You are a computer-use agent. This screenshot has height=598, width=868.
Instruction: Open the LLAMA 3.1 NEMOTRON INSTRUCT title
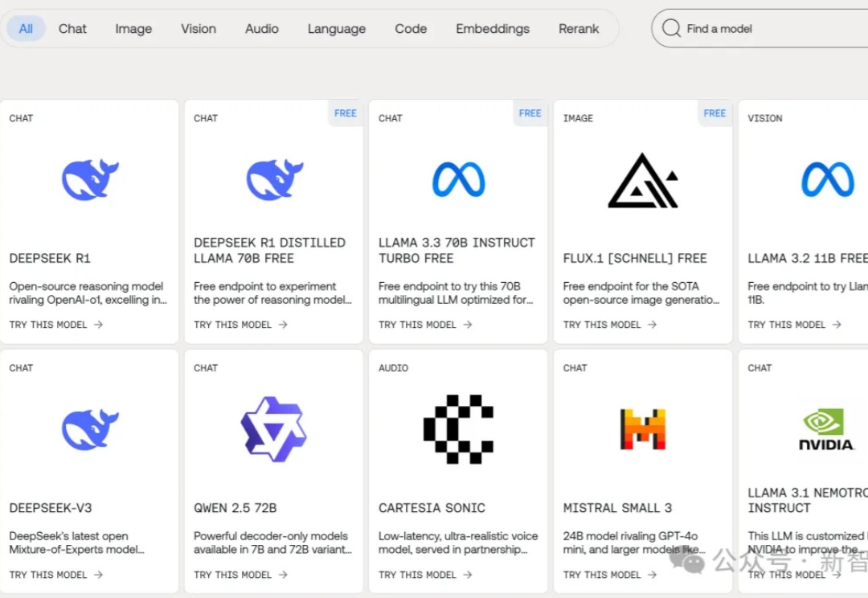(x=808, y=500)
